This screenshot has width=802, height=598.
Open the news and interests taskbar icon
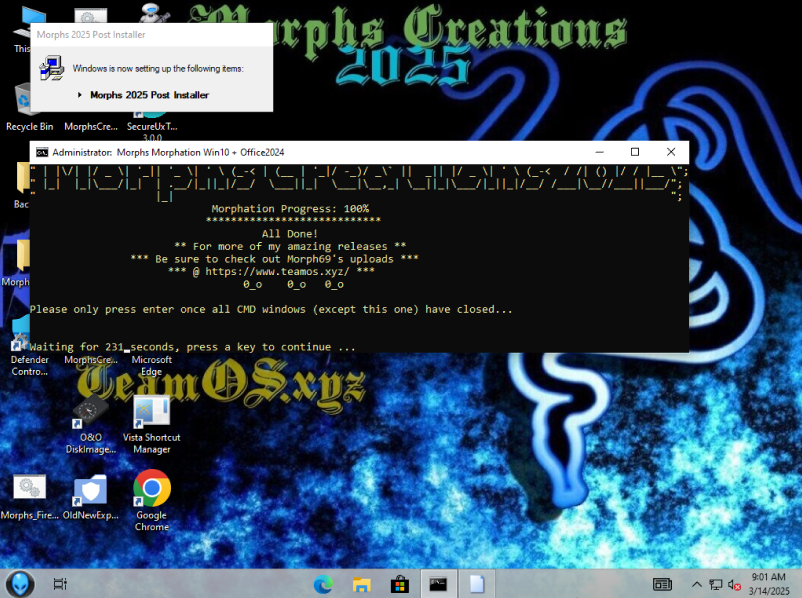pos(662,584)
